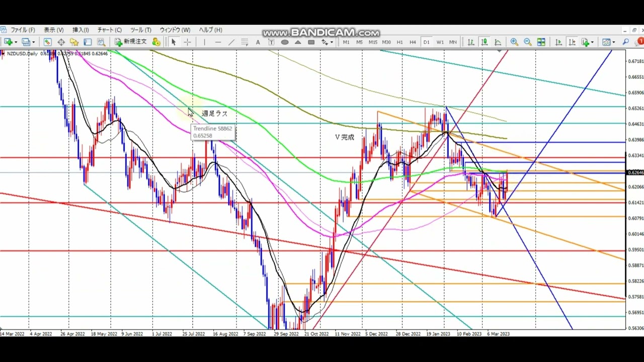Click the zoom in magnifier icon
This screenshot has width=644, height=362.
(514, 42)
